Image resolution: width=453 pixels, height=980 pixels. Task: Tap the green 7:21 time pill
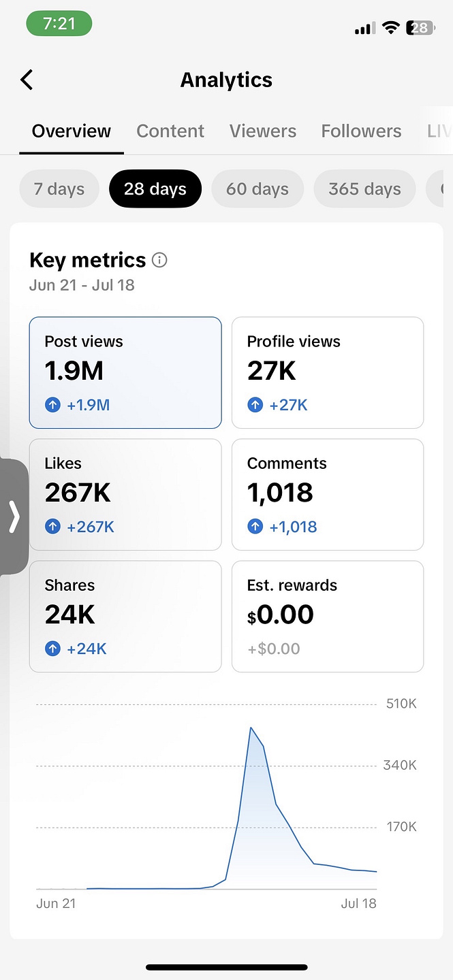[59, 24]
